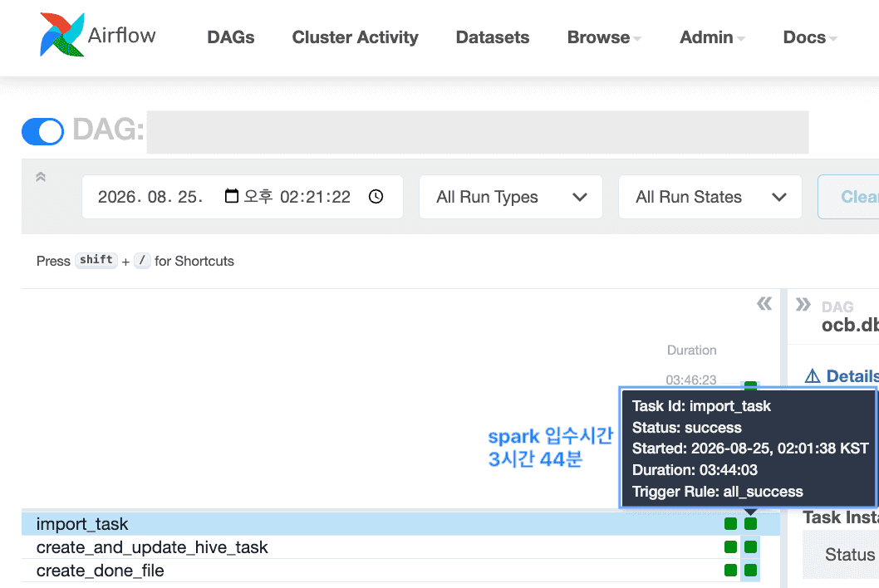The image size is (879, 588).
Task: Toggle the DAG pause switch off
Action: tap(42, 132)
